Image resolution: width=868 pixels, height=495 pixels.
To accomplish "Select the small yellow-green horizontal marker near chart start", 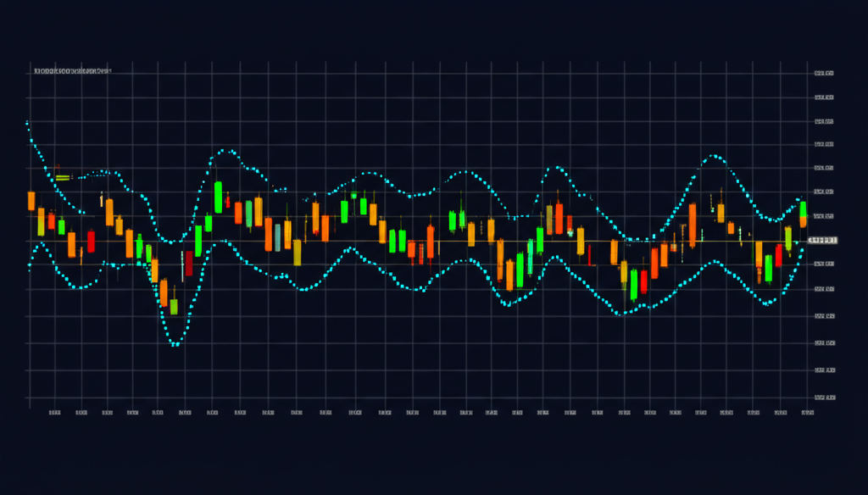I will coord(61,177).
